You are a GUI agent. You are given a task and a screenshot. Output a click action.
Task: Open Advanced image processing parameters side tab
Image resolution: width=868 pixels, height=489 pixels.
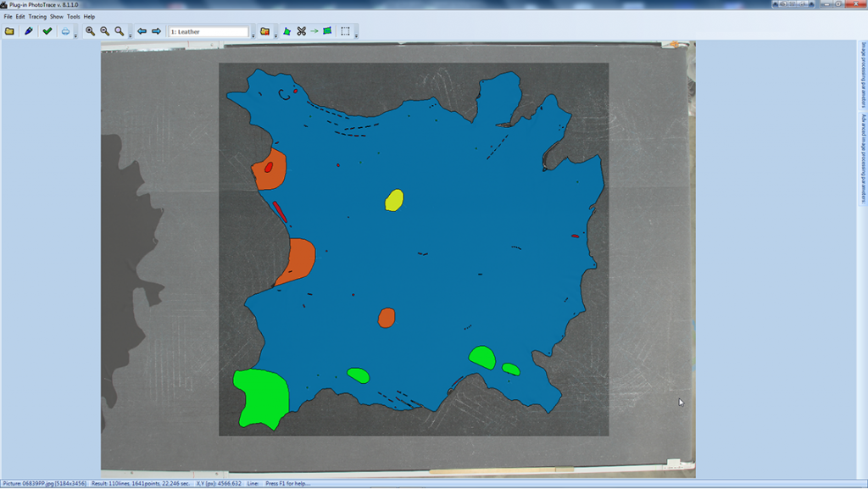[x=863, y=158]
